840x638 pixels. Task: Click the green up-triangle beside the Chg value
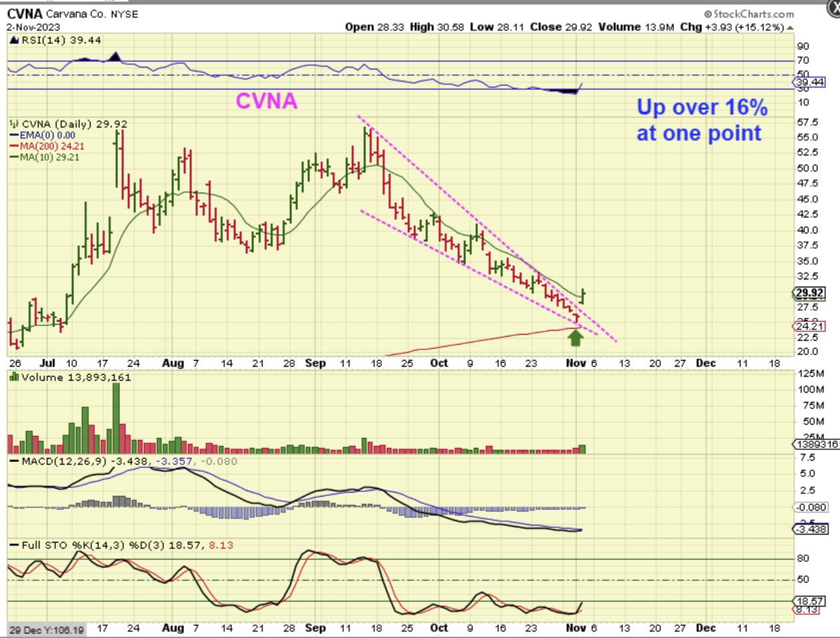[790, 27]
